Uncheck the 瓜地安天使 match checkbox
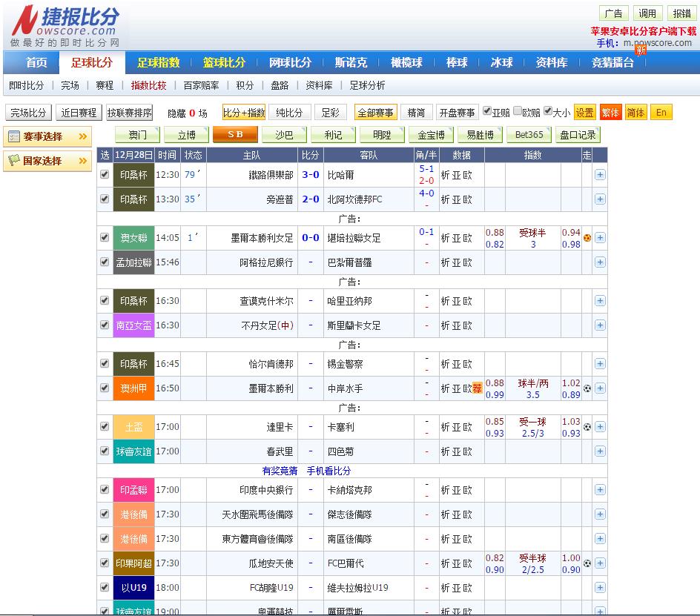 click(105, 563)
